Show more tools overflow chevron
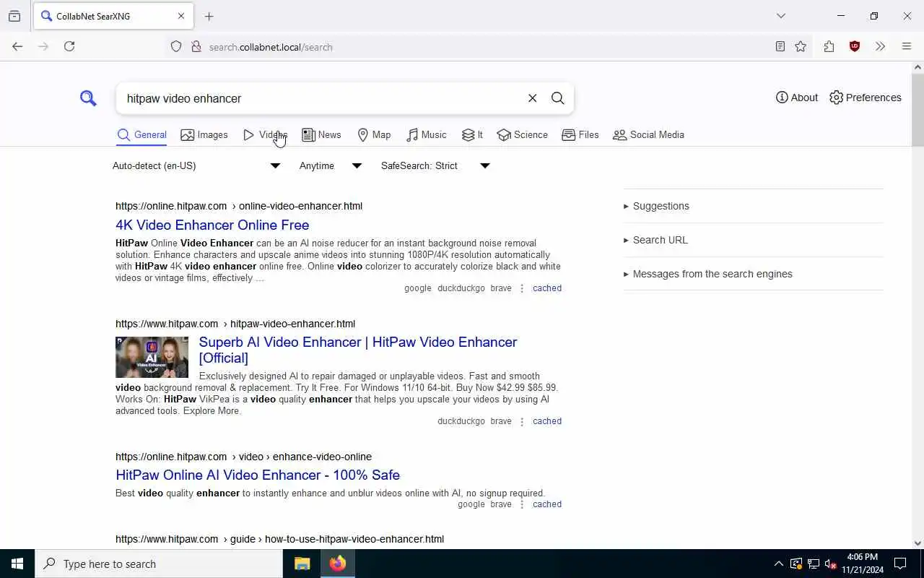 coord(880,46)
